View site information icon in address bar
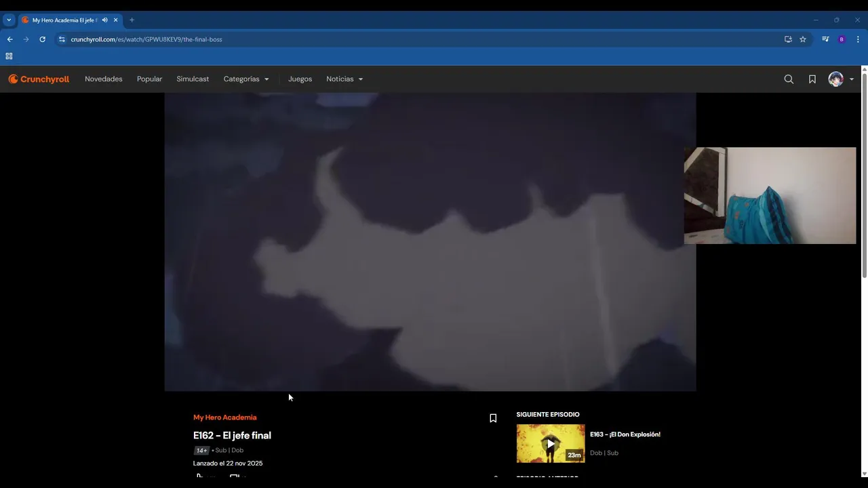This screenshot has width=868, height=488. 62,39
